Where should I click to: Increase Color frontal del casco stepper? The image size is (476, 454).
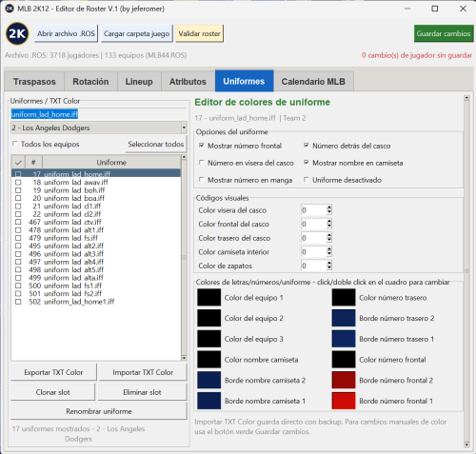click(329, 221)
